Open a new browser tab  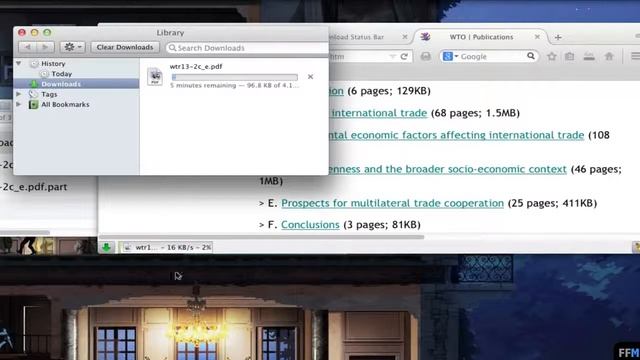[x=558, y=38]
